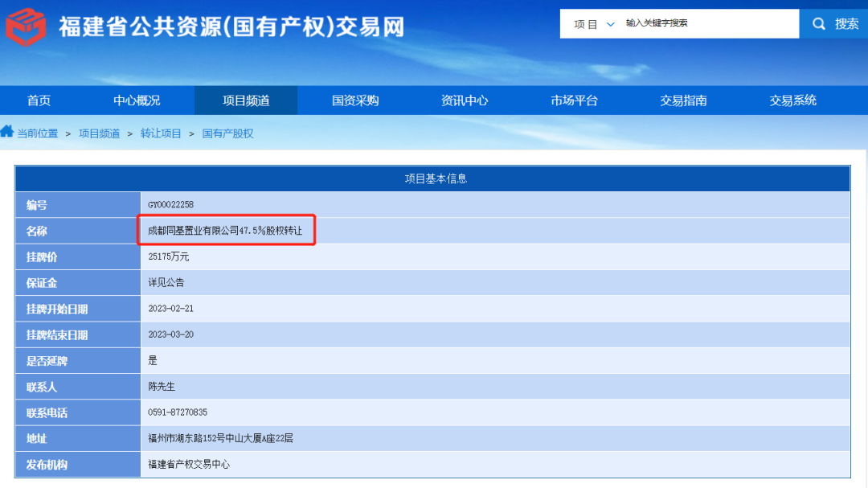Focus the keyword search input field
Screen dimensions: 868x488
pyautogui.click(x=710, y=23)
